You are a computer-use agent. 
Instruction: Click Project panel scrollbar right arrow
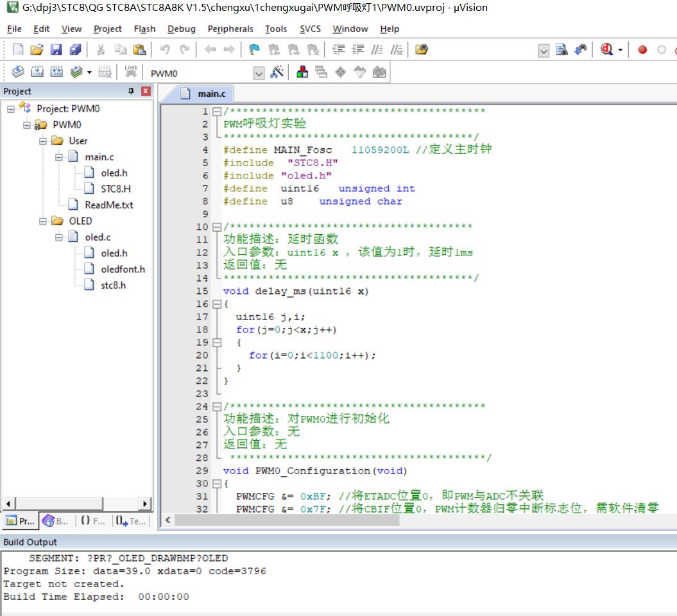pyautogui.click(x=145, y=503)
